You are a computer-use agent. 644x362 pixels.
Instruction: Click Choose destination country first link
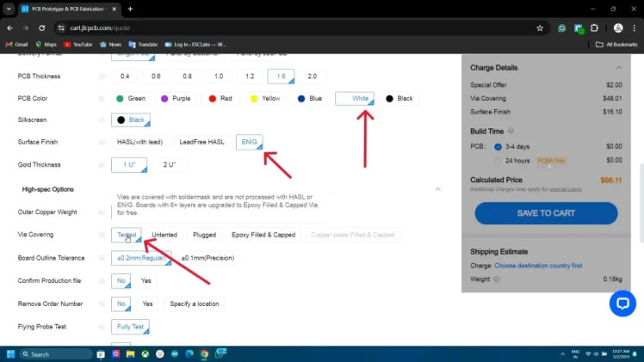coord(538,266)
